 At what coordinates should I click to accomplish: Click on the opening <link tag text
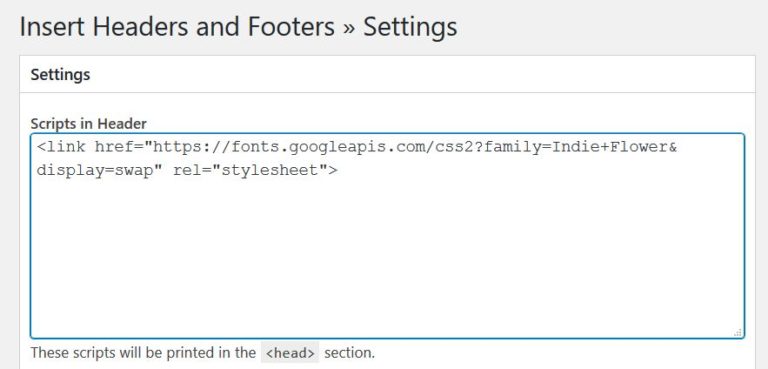[61, 147]
